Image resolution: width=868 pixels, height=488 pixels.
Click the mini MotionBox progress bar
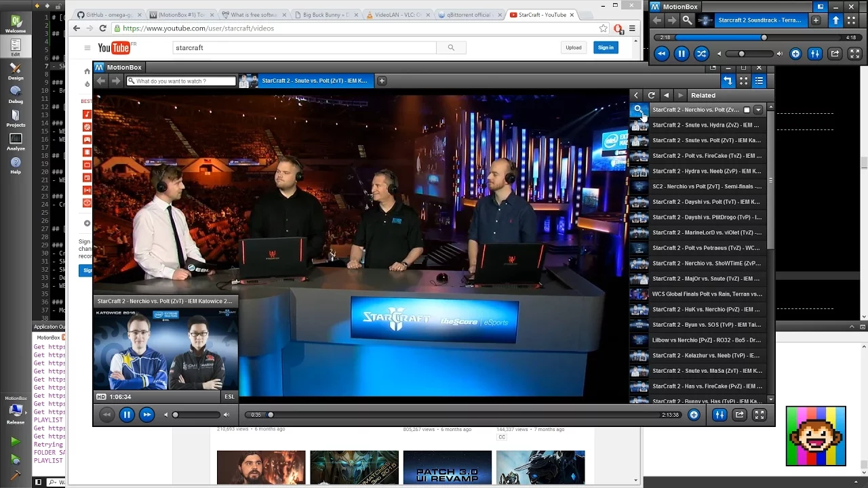click(x=757, y=37)
